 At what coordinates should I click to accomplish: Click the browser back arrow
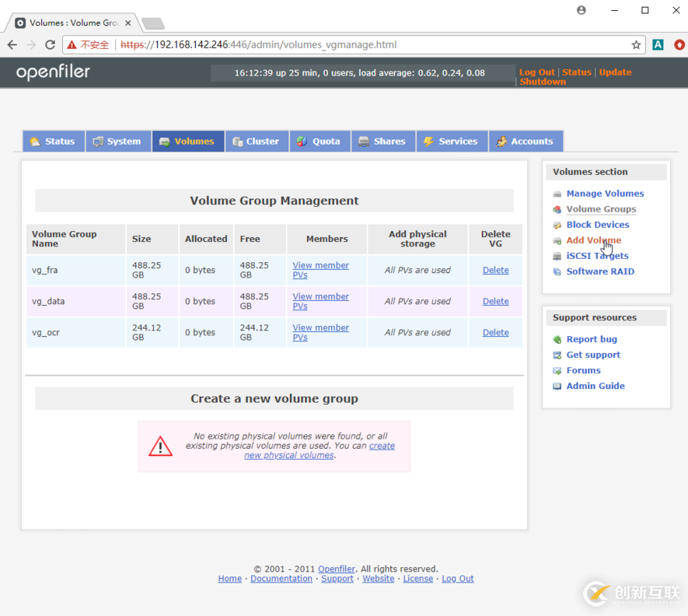[x=12, y=45]
